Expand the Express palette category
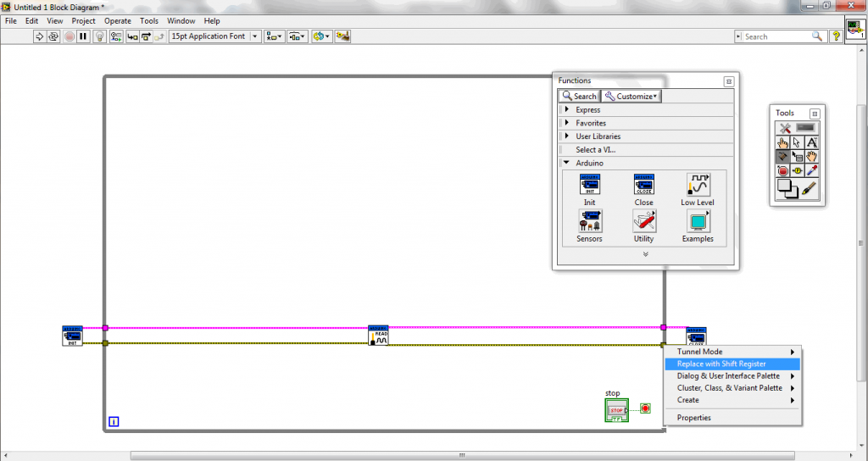Screen dimensions: 868x461 (x=646, y=109)
